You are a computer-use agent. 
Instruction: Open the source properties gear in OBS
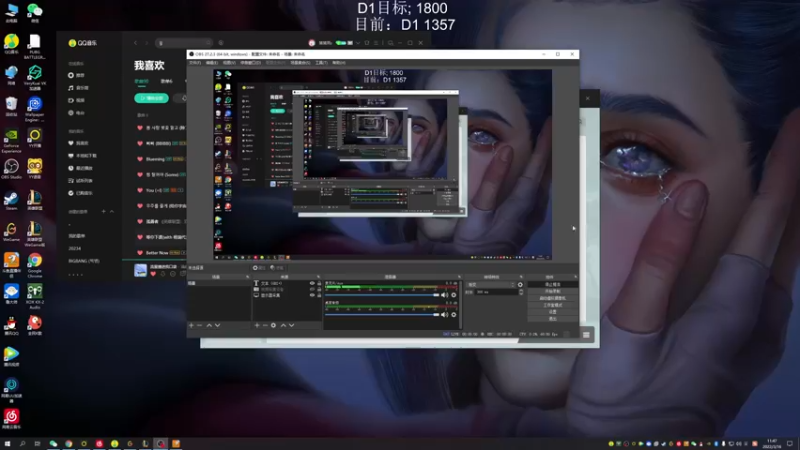273,325
